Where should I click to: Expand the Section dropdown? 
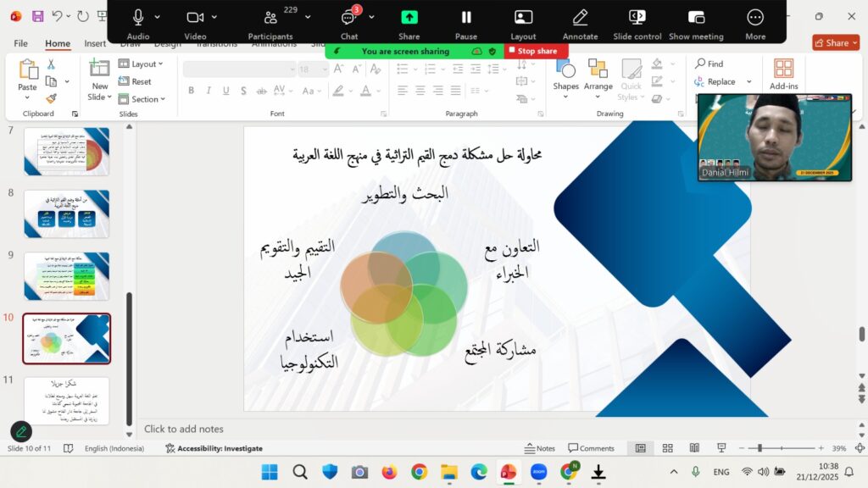tap(142, 99)
